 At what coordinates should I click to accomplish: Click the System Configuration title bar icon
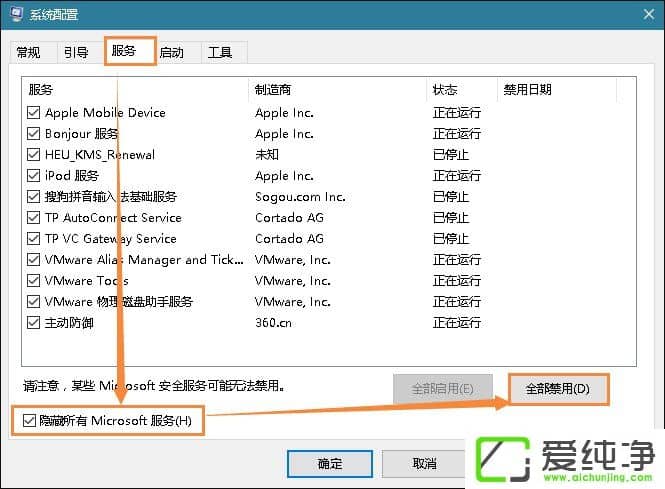(14, 15)
